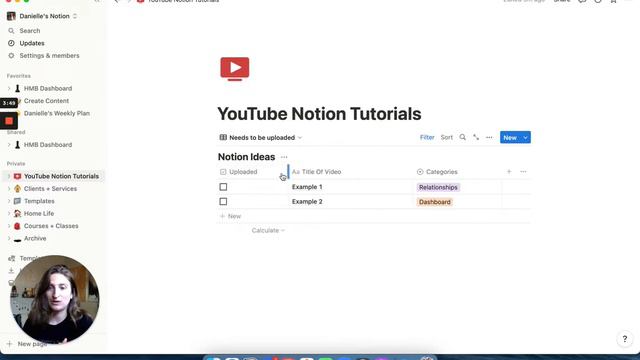640x360 pixels.
Task: Open the Calculate dropdown under the table
Action: coord(268,230)
